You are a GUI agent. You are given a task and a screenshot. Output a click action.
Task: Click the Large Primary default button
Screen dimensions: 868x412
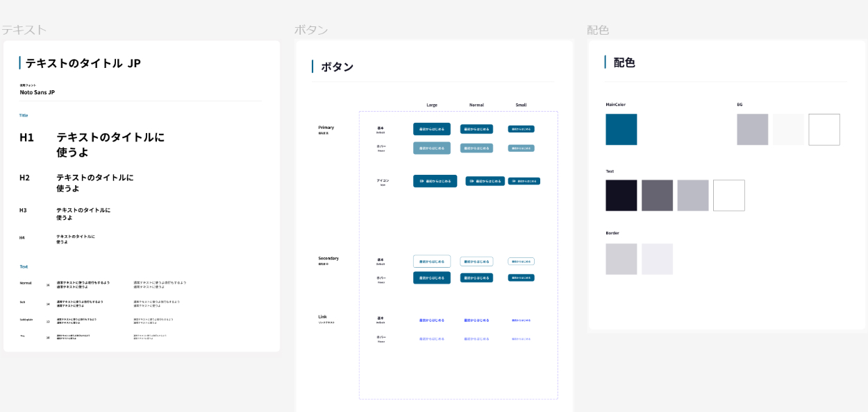431,129
